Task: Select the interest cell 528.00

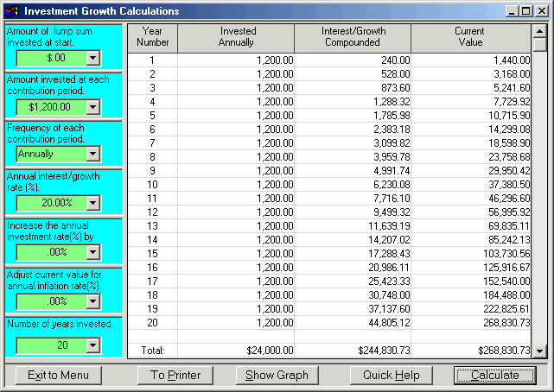Action: coord(353,74)
